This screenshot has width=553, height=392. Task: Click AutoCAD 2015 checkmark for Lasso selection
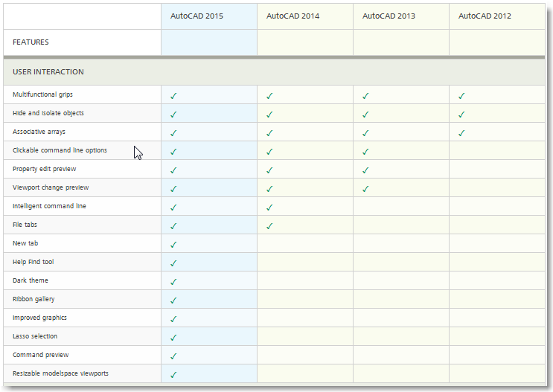173,338
